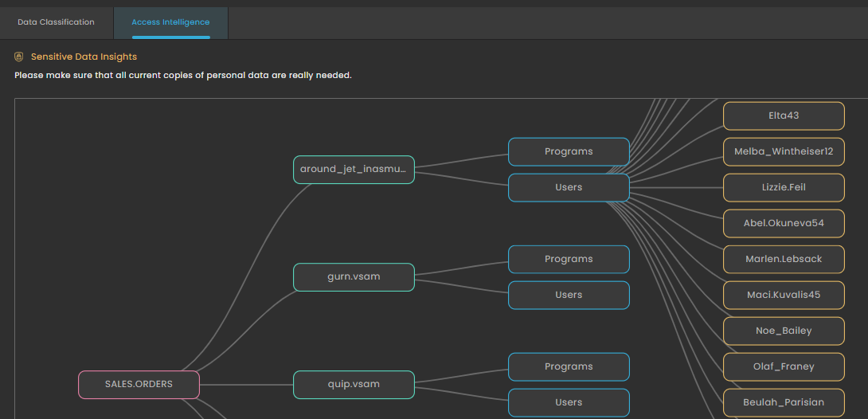Open Users node under quip.vsam

pyautogui.click(x=569, y=402)
